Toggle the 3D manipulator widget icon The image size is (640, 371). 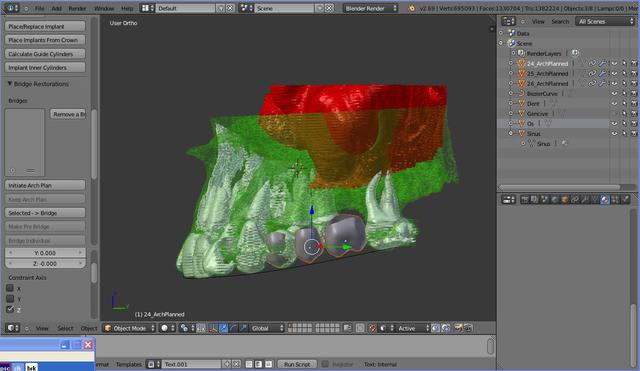click(213, 328)
